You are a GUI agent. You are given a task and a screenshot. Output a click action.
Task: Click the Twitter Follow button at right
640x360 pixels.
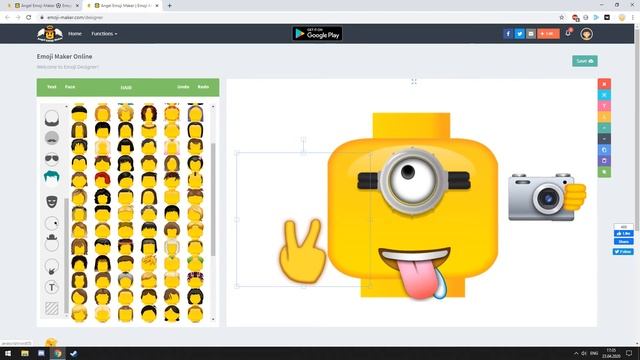623,252
